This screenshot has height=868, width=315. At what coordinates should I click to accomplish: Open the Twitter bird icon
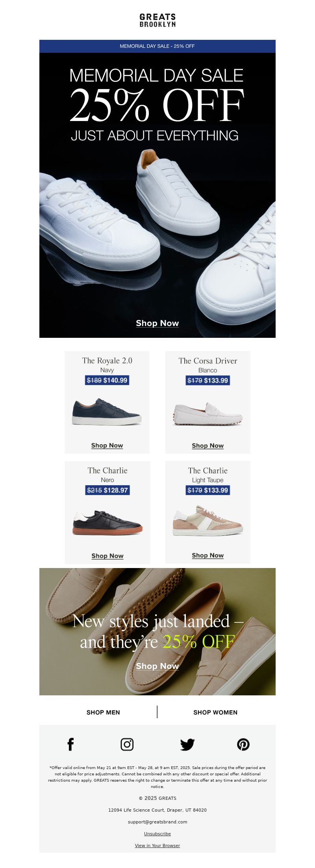(x=187, y=745)
